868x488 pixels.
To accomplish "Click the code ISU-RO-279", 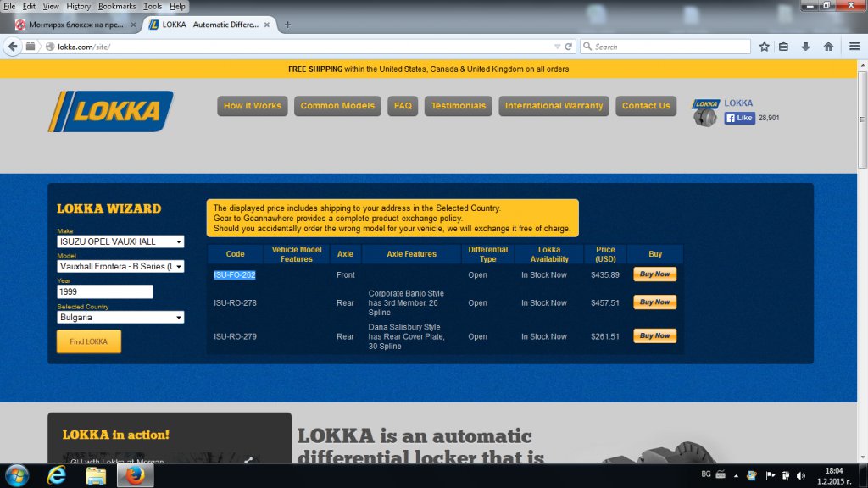I will 236,336.
